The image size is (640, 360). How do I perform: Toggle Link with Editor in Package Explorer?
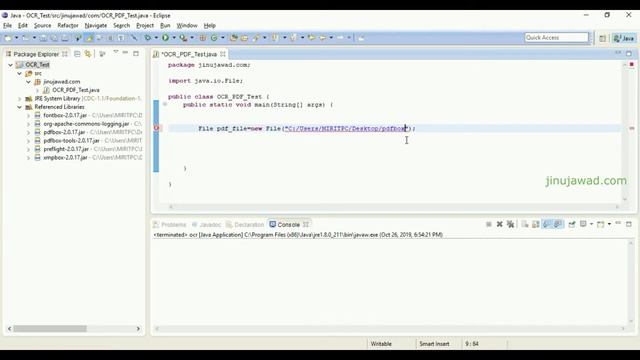pyautogui.click(x=88, y=54)
